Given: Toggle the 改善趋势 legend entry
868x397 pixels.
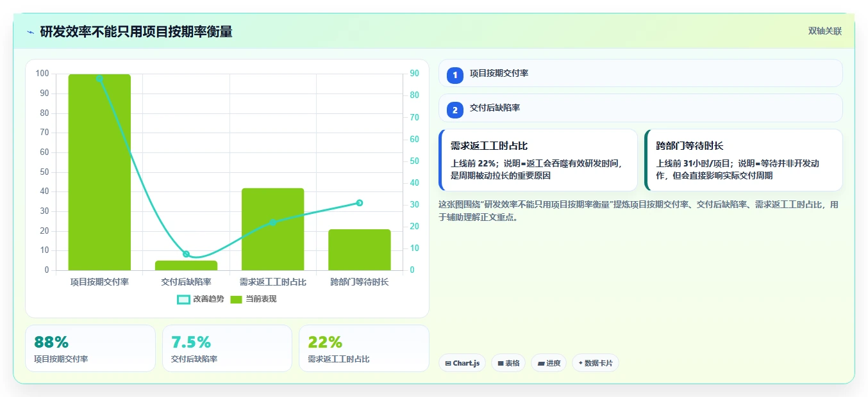Looking at the screenshot, I should click(201, 299).
